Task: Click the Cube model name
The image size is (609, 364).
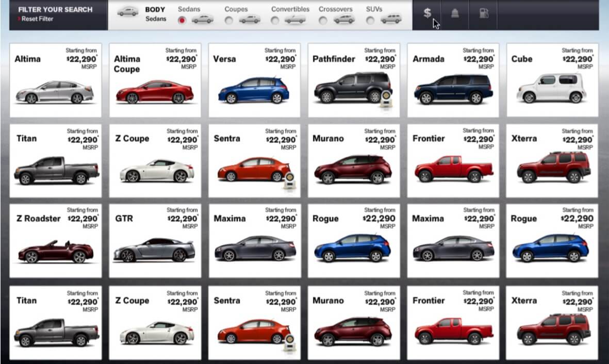Action: [x=522, y=59]
